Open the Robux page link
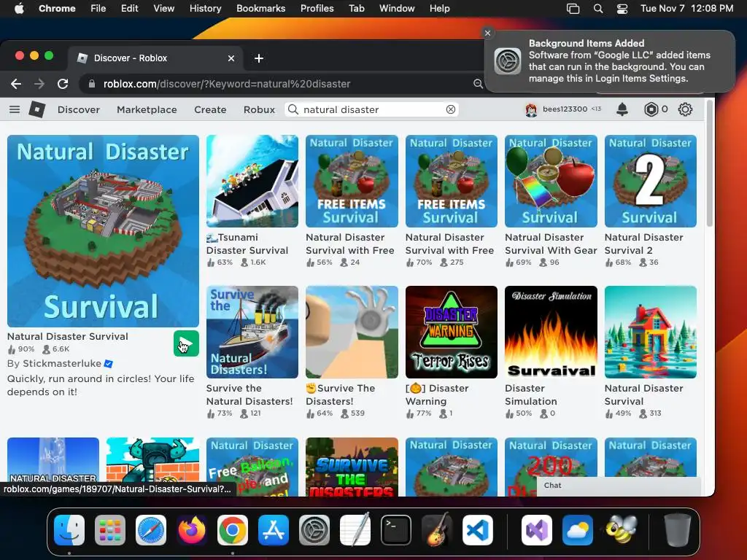The height and width of the screenshot is (560, 747). click(259, 109)
